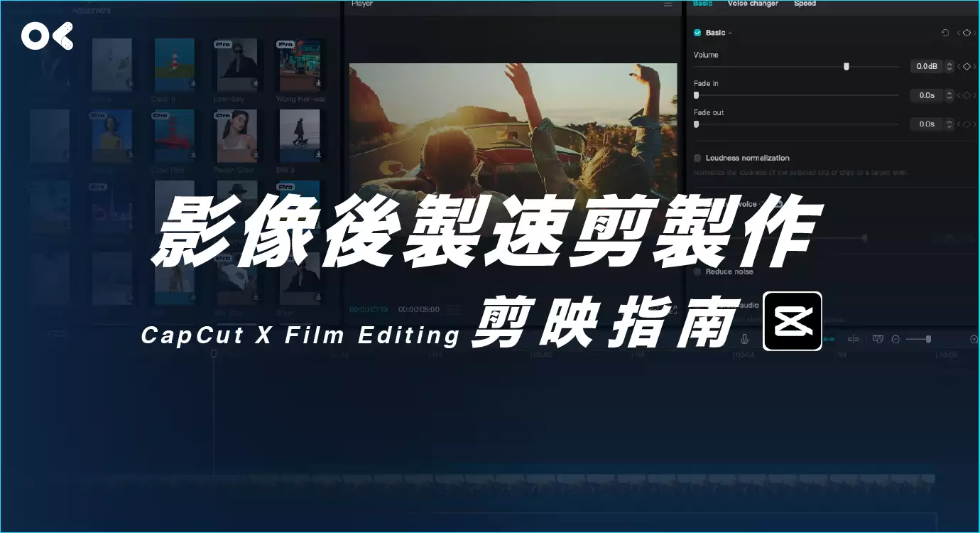The width and height of the screenshot is (980, 533).
Task: Download the Peach Glow filter
Action: (x=255, y=155)
